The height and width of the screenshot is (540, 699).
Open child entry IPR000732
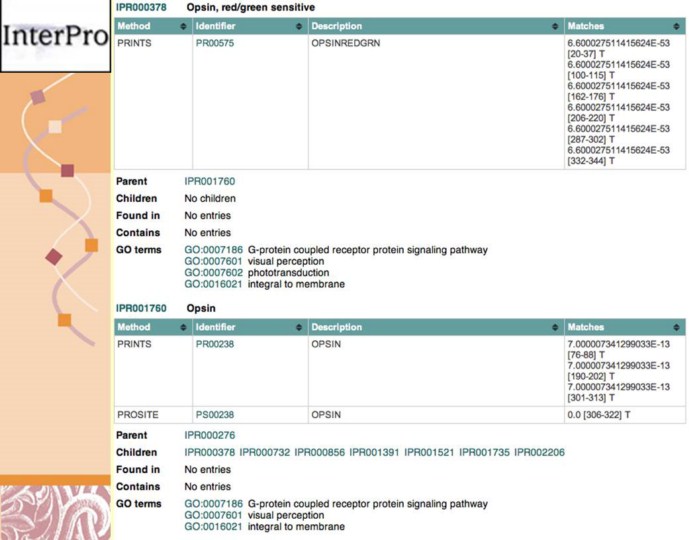(264, 453)
